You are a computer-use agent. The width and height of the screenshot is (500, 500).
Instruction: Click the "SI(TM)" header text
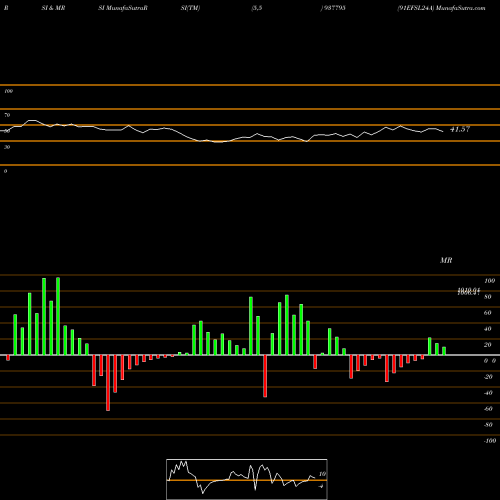(190, 8)
